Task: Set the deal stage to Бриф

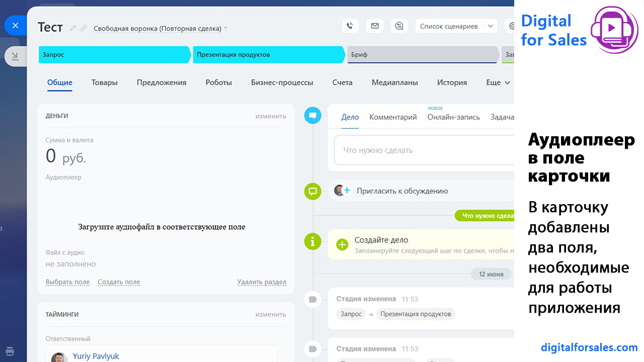Action: [x=422, y=55]
